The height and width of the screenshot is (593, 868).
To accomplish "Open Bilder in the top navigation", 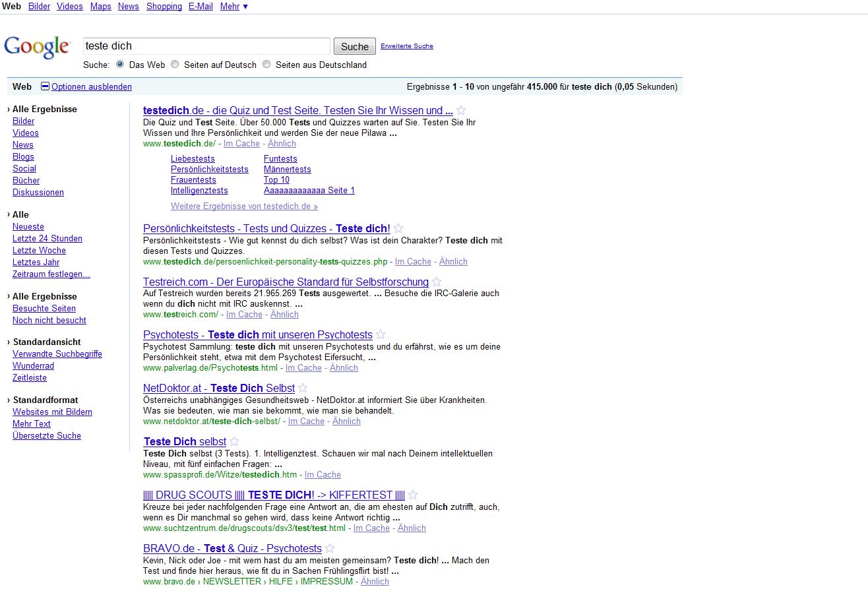I will pos(39,6).
